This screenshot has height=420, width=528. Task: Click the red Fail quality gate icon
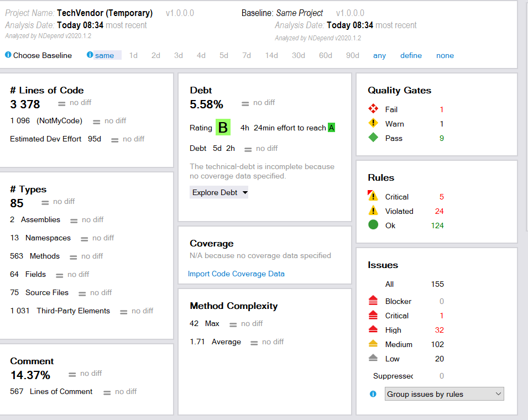tap(373, 109)
